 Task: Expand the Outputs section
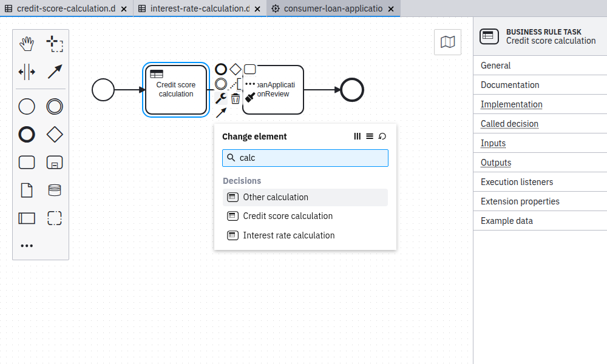(495, 163)
